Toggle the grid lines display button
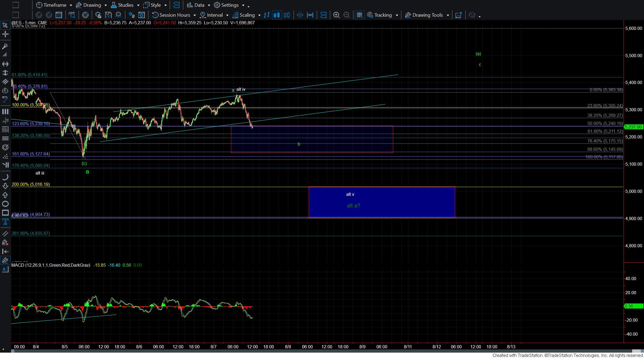The width and height of the screenshot is (644, 358). tap(359, 15)
